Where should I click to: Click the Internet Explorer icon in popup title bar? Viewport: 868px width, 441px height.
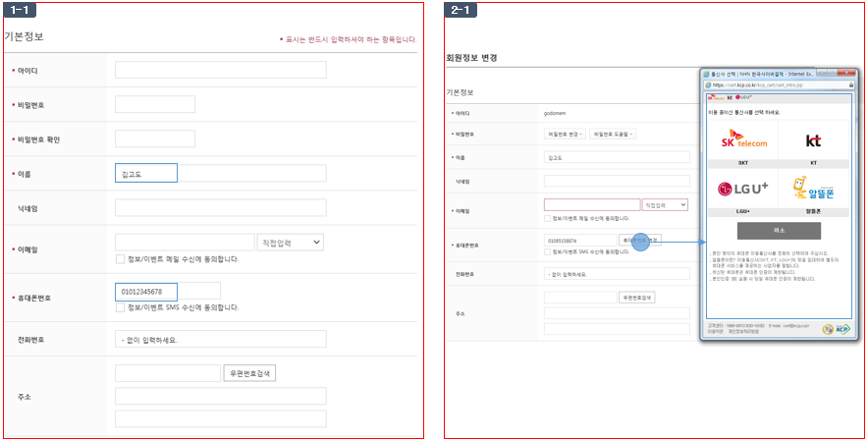click(x=706, y=74)
